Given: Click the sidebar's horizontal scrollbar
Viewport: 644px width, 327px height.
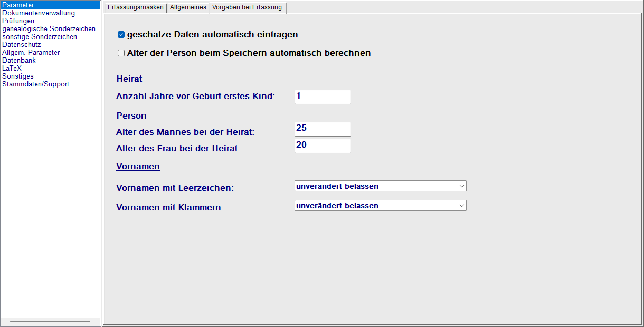Looking at the screenshot, I should click(50, 321).
